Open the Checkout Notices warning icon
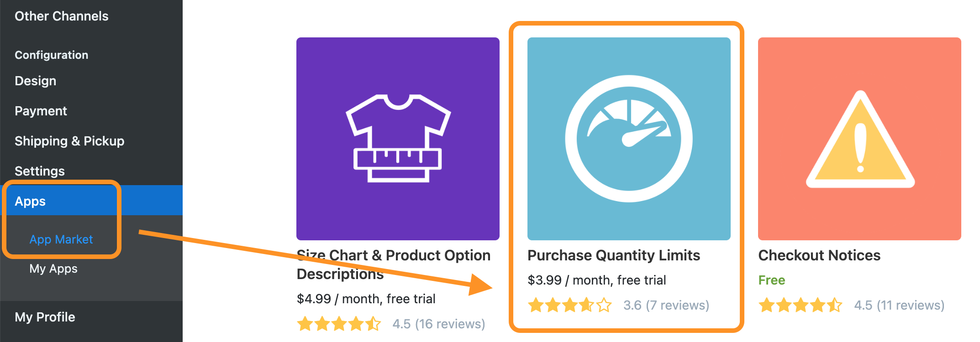Screen dimensions: 980x342 (x=859, y=139)
